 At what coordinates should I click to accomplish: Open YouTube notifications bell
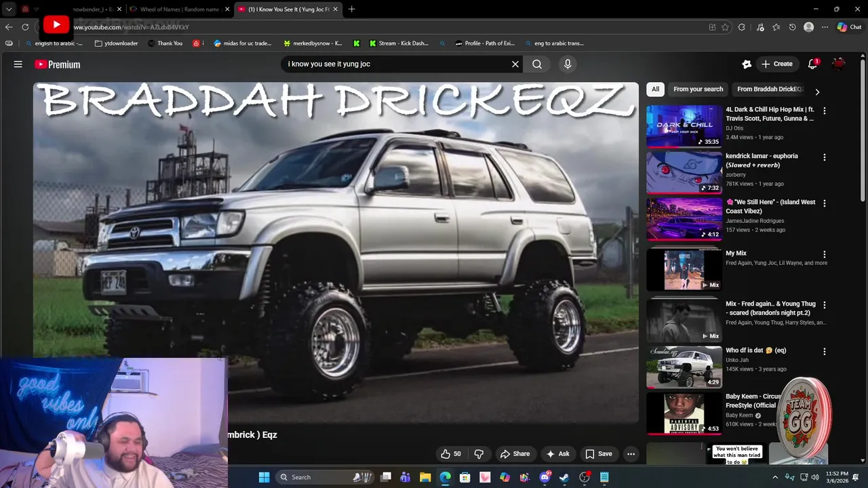click(812, 64)
